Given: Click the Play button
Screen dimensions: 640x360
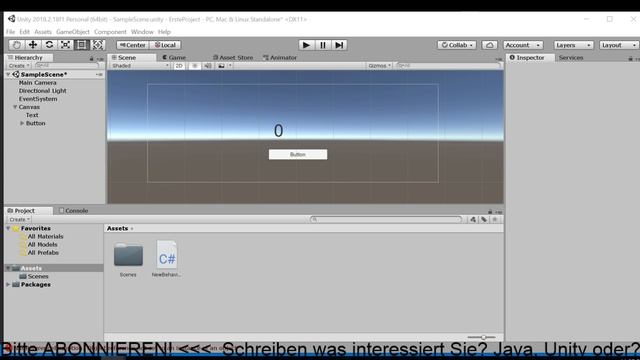Looking at the screenshot, I should pos(306,45).
